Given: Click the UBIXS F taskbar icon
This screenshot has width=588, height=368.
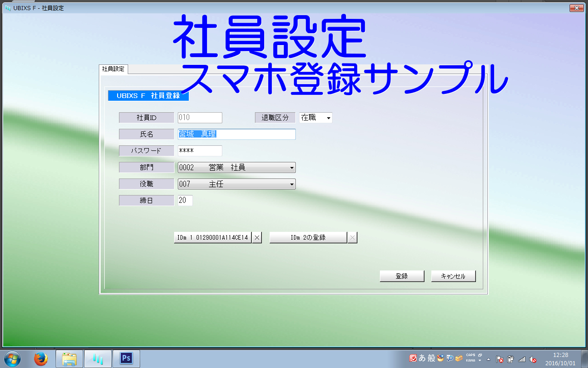Looking at the screenshot, I should [x=97, y=359].
